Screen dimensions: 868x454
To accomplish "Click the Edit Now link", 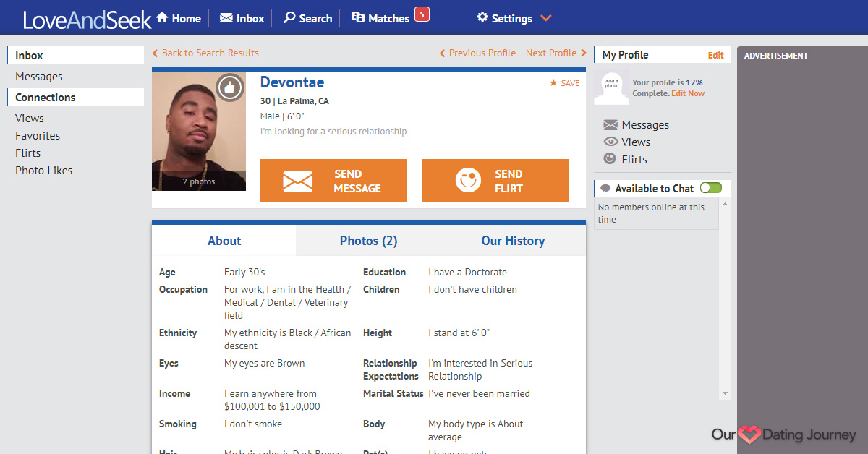I will click(688, 93).
